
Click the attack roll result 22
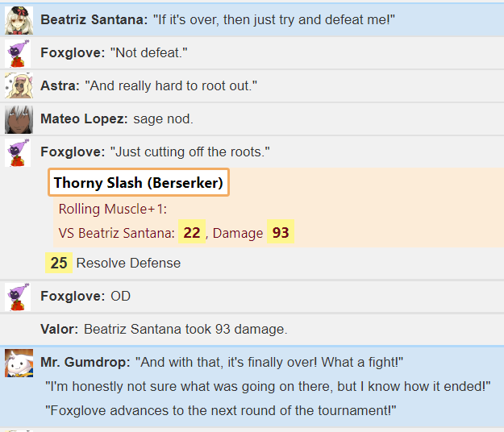pyautogui.click(x=192, y=232)
